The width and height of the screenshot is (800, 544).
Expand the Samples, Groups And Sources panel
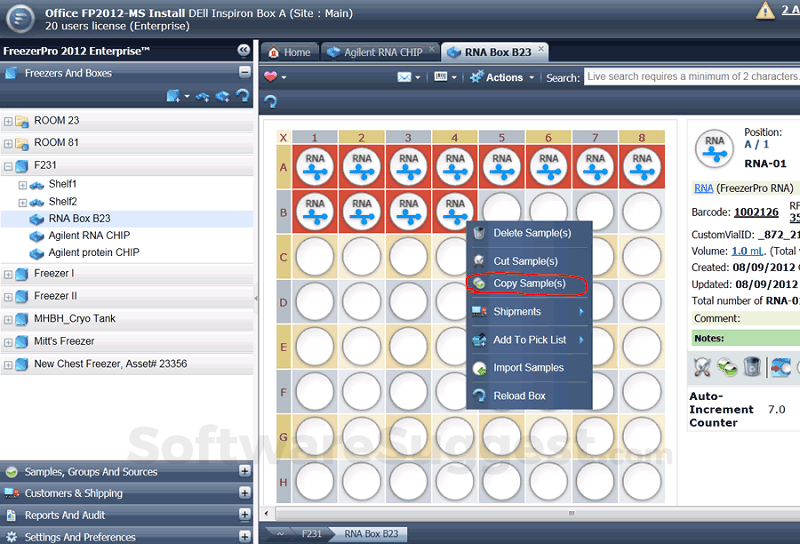[x=245, y=471]
